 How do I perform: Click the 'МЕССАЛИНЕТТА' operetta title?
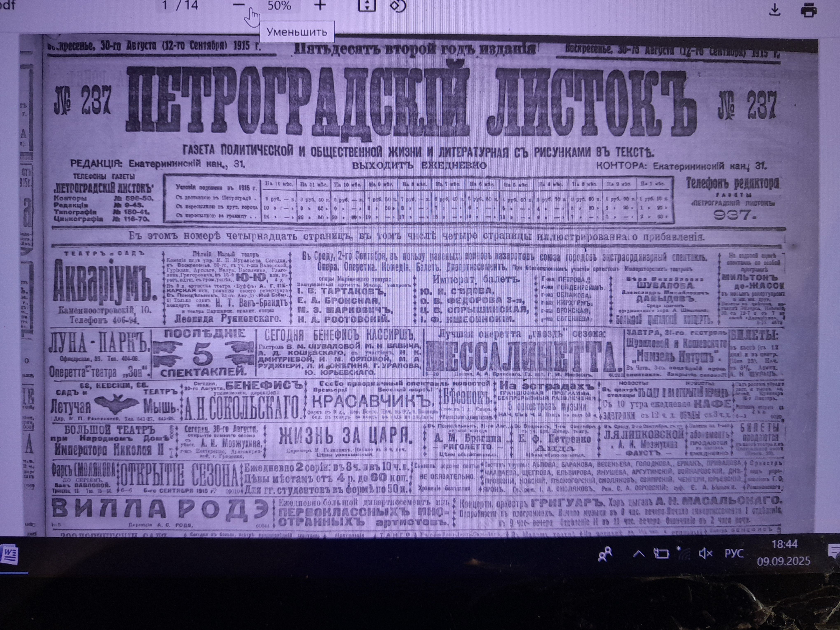(x=524, y=357)
